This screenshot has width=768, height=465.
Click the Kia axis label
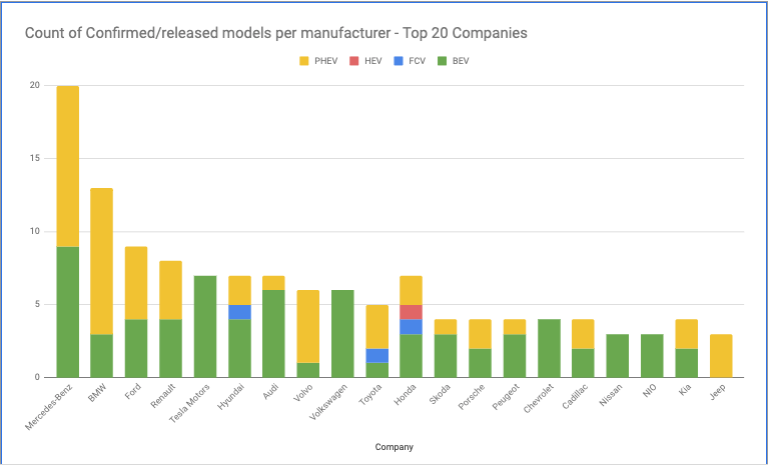[685, 390]
